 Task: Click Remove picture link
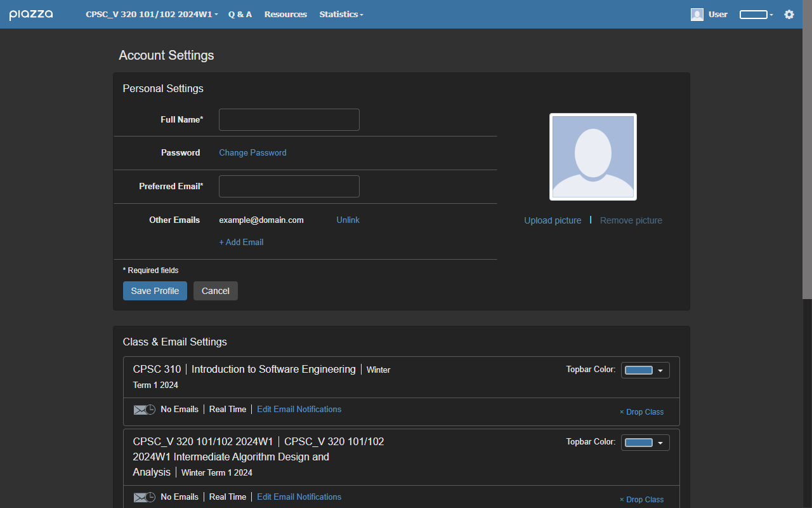[631, 220]
